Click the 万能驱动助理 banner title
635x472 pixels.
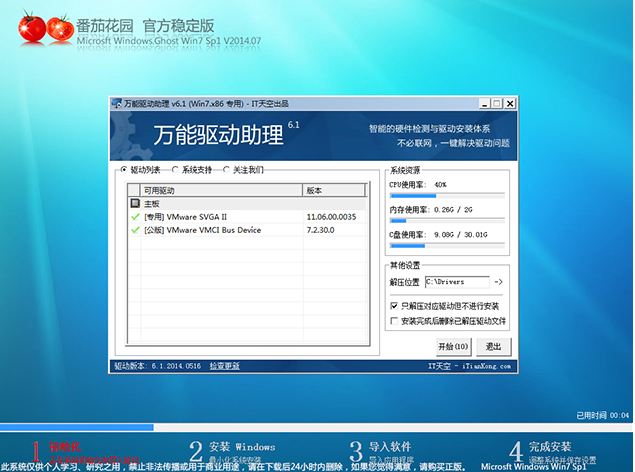[218, 135]
